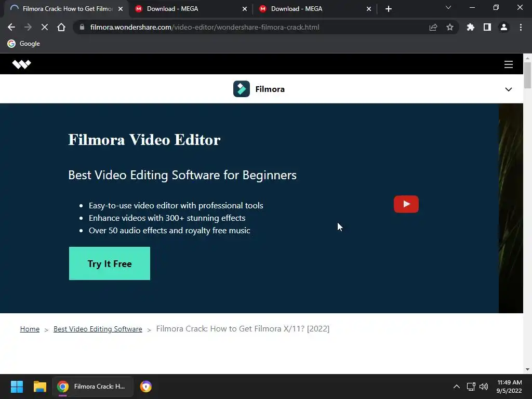Toggle the Chrome side panel
This screenshot has width=532, height=399.
pyautogui.click(x=487, y=27)
